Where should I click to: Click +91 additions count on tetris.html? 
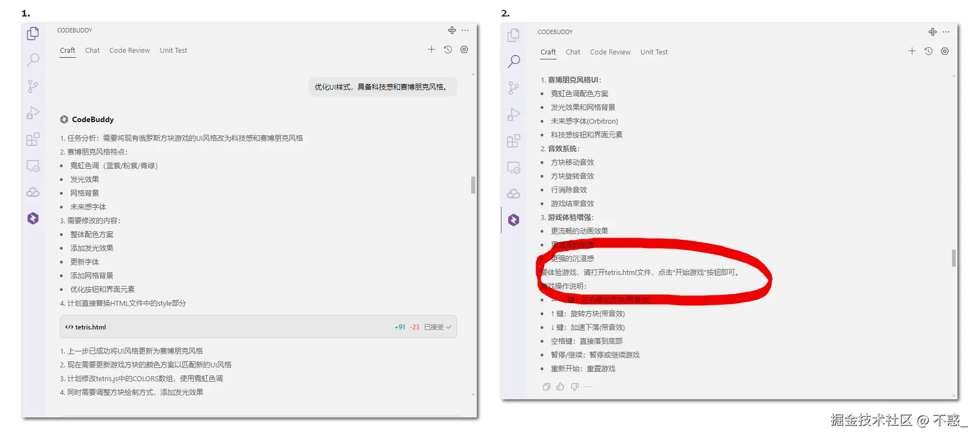[400, 327]
